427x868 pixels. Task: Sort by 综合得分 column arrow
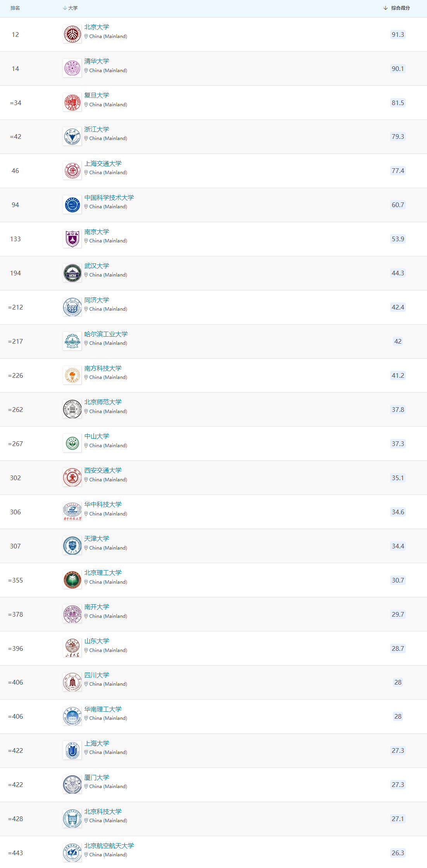coord(386,8)
